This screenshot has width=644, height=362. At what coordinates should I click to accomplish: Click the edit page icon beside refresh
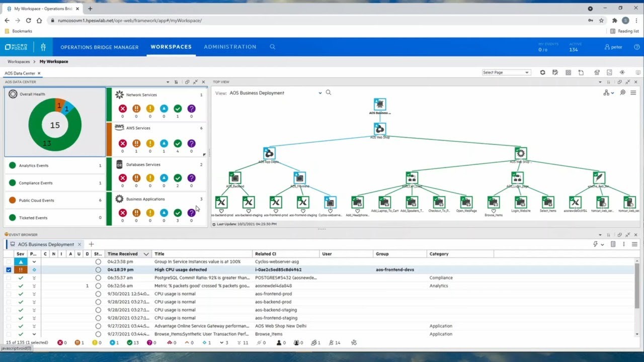click(x=555, y=72)
